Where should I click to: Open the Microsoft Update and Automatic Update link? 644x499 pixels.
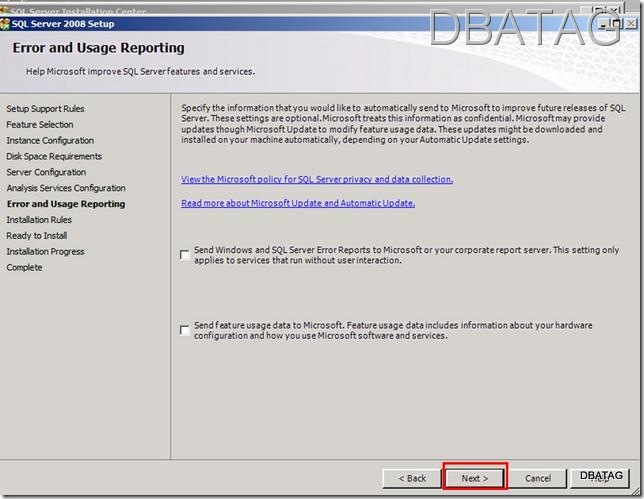tap(298, 203)
